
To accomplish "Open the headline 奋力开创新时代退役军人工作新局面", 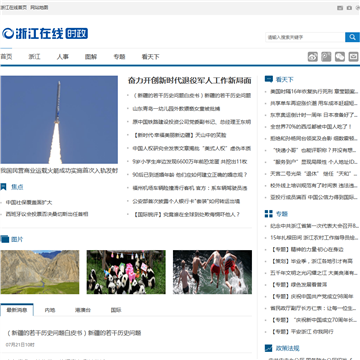I will [x=190, y=80].
